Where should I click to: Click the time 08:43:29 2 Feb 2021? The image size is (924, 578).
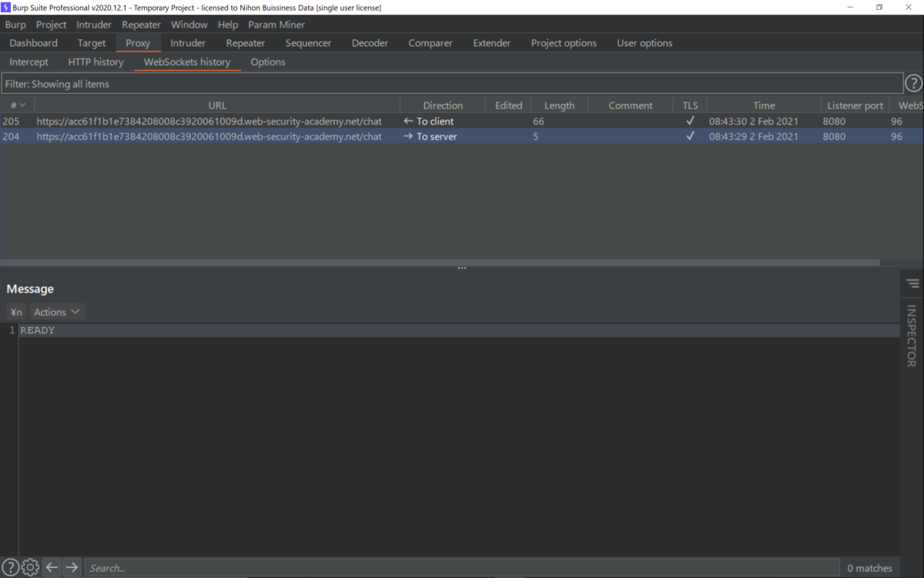[754, 136]
